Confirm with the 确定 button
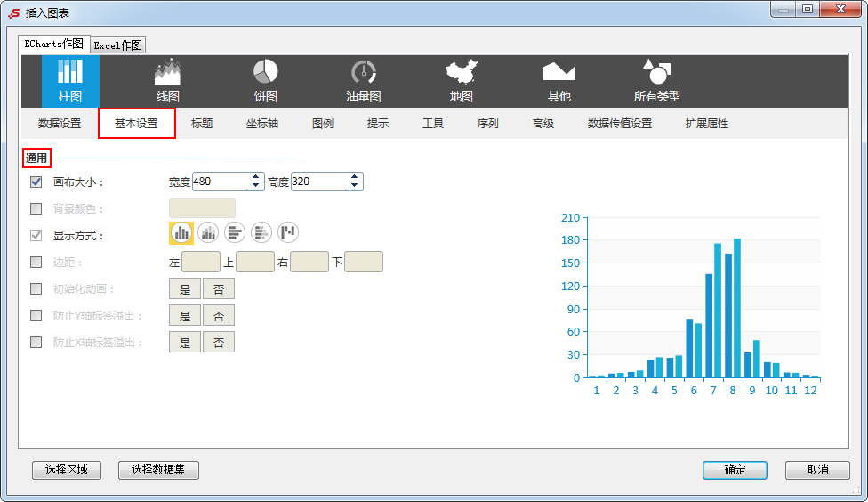 (735, 470)
